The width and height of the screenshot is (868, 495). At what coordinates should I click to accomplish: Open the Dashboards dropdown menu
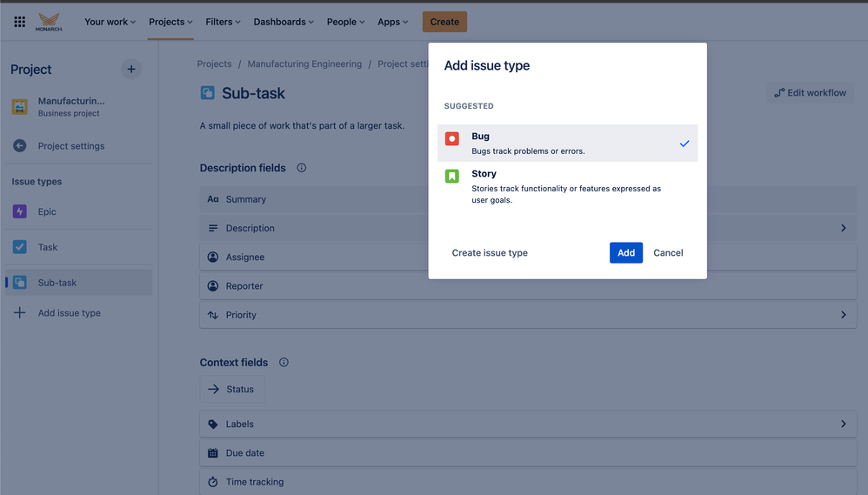(284, 22)
